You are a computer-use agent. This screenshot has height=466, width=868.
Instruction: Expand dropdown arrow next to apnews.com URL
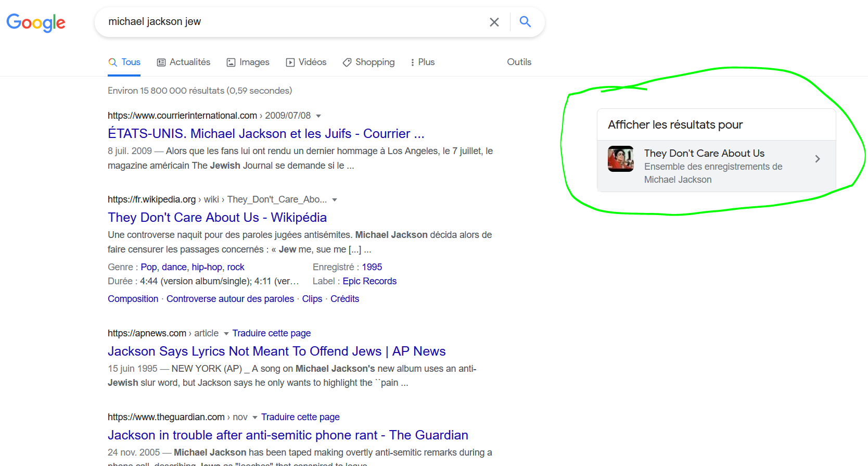(x=226, y=334)
